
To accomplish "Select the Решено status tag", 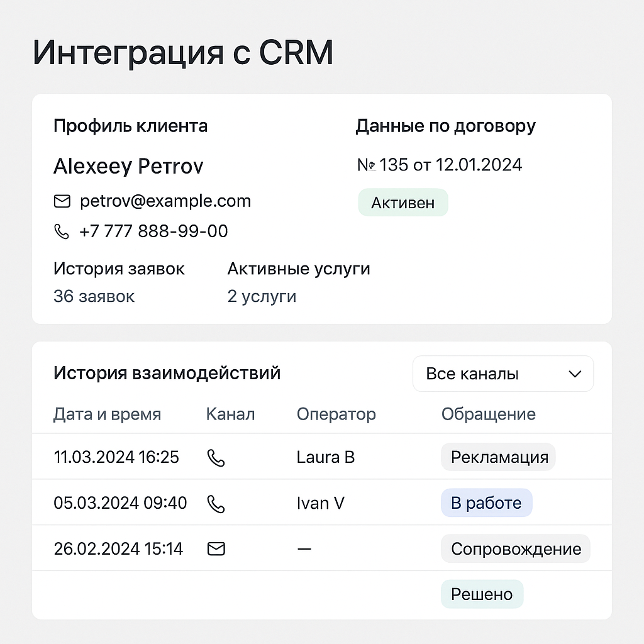I will click(482, 594).
